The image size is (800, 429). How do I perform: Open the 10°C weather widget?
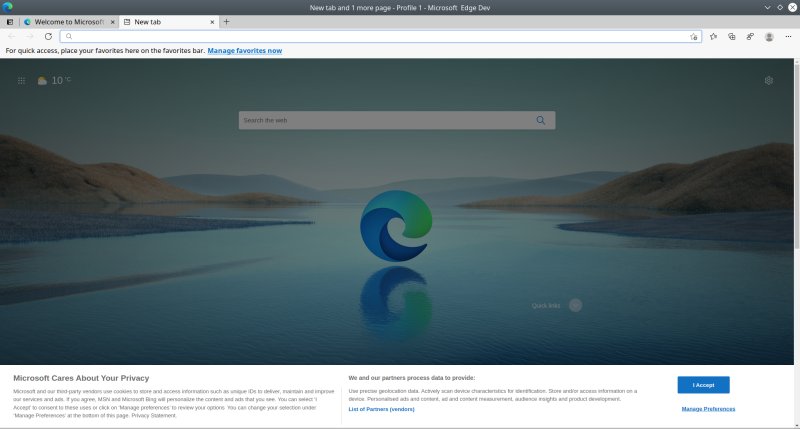point(54,81)
